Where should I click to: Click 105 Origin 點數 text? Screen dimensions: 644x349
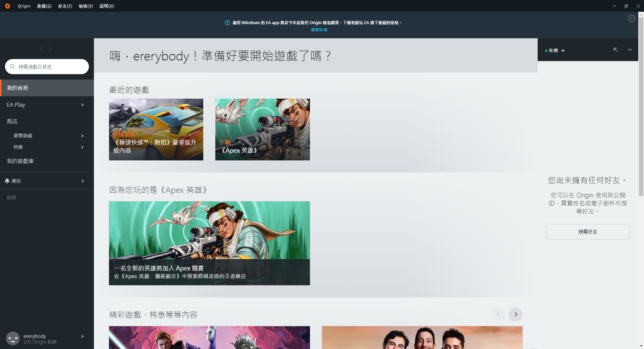pyautogui.click(x=40, y=342)
